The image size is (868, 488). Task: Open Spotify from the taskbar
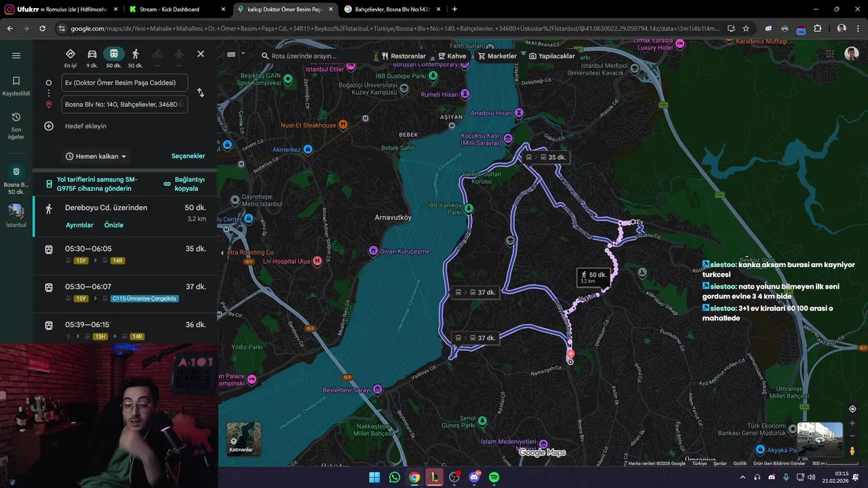(494, 477)
